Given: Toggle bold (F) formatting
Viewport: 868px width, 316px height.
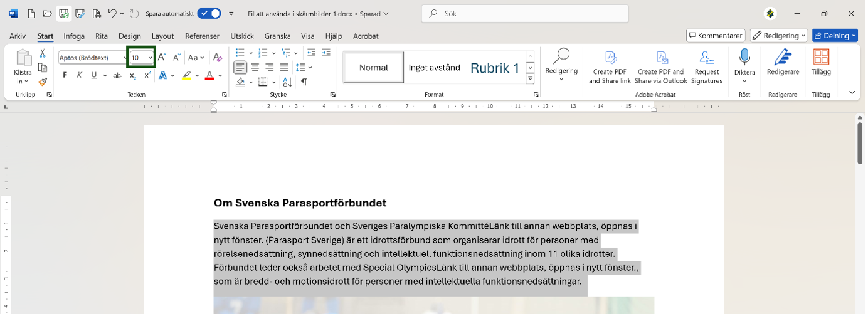Looking at the screenshot, I should coord(65,75).
